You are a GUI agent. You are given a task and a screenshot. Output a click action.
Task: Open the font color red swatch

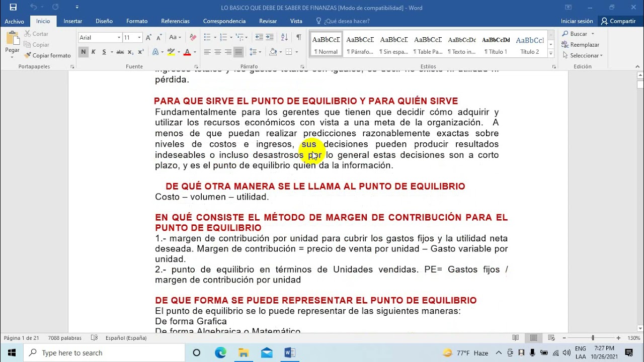(x=187, y=52)
